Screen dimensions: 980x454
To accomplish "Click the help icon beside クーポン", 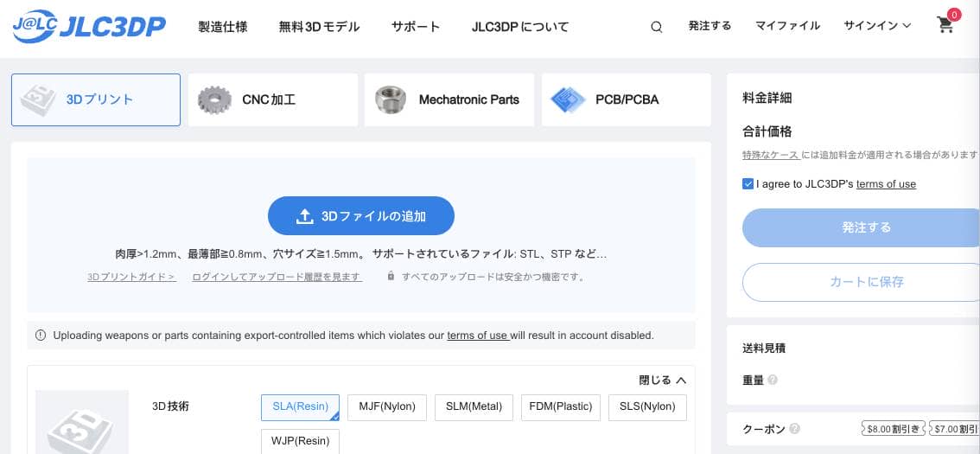I will pyautogui.click(x=794, y=429).
